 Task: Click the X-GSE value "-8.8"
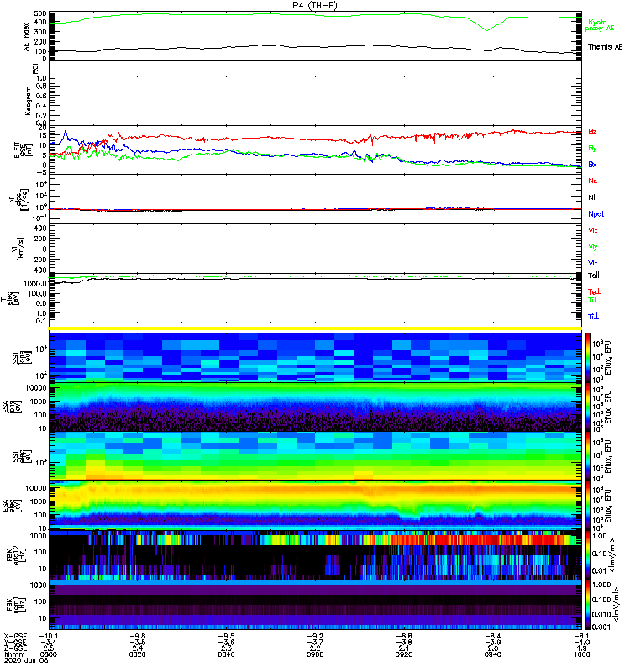pos(404,636)
